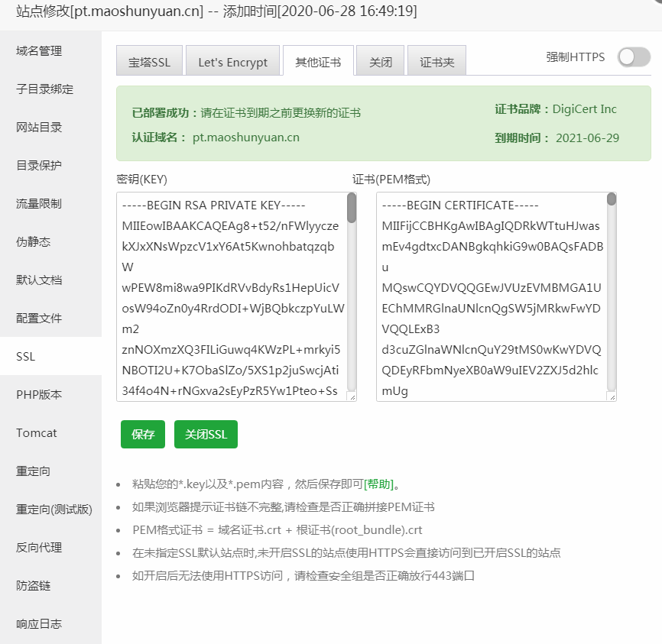The image size is (662, 644).
Task: Open the 关闭 tab
Action: [380, 62]
